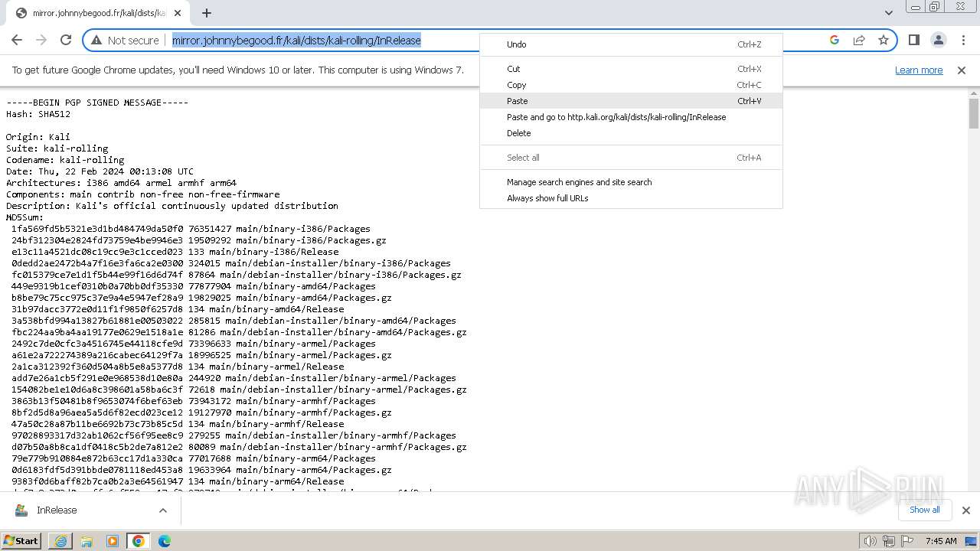The height and width of the screenshot is (551, 980).
Task: Expand the InRelease download options arrow
Action: (163, 510)
